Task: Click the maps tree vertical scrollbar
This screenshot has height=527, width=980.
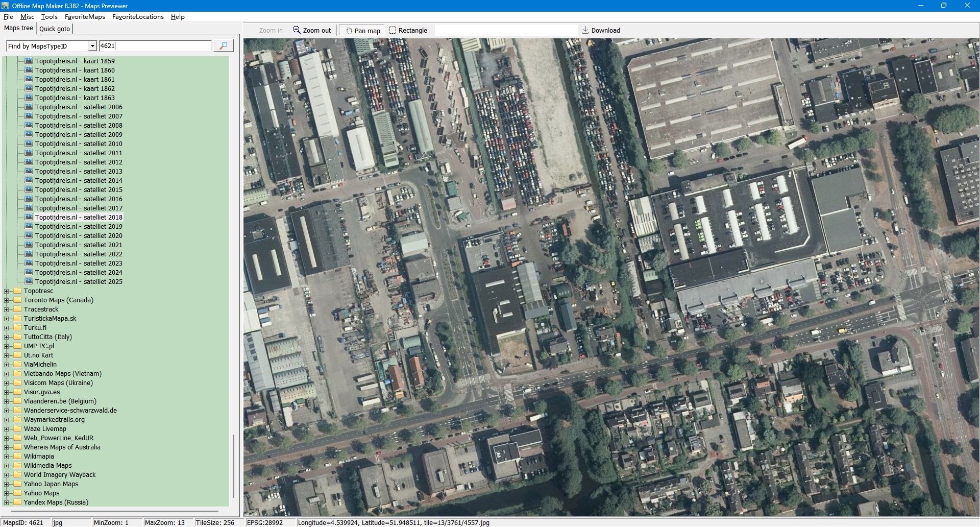Action: click(x=234, y=465)
